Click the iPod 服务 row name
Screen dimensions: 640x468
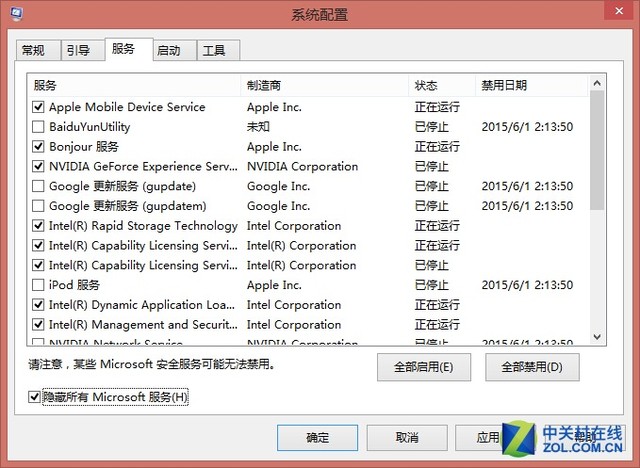pos(74,285)
